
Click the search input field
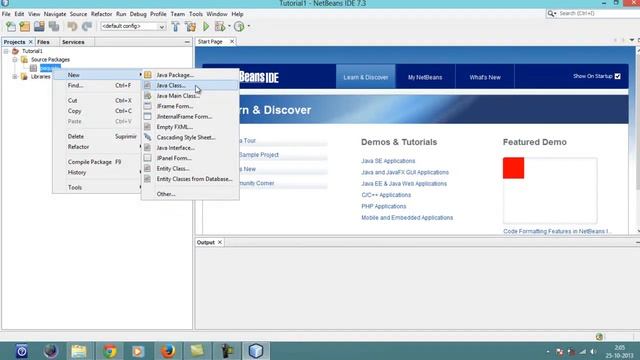tap(598, 13)
